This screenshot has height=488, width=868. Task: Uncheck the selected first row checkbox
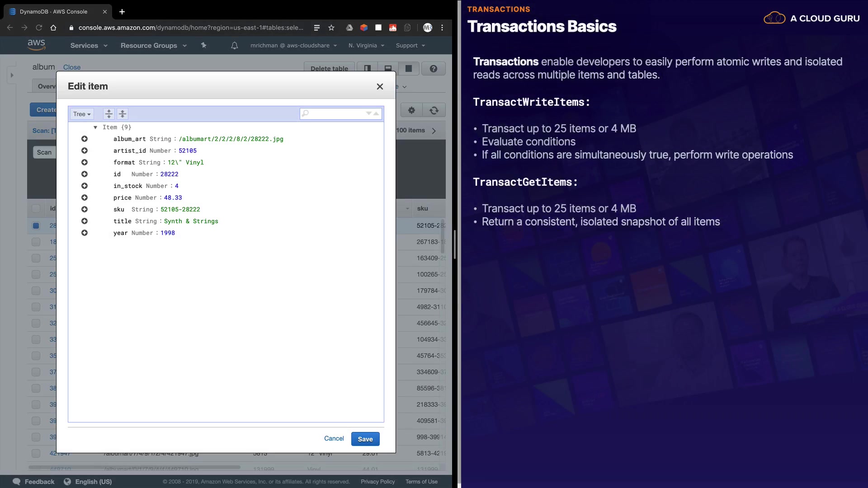click(36, 225)
